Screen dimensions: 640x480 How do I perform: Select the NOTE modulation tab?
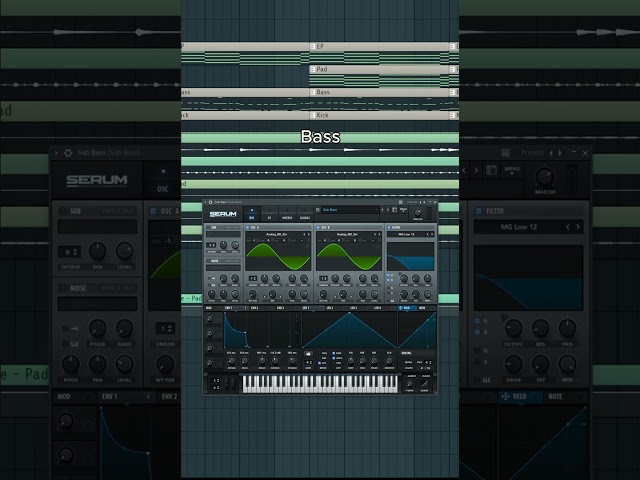tap(422, 308)
